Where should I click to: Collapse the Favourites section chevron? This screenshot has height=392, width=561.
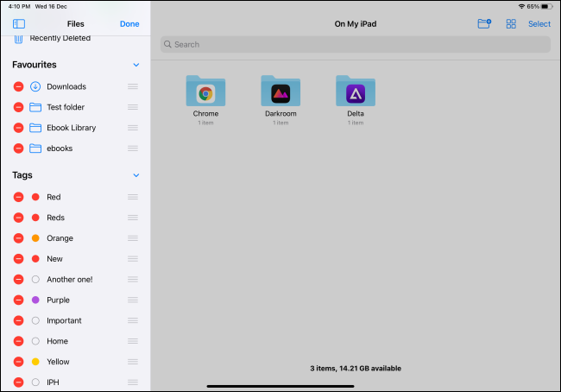pyautogui.click(x=136, y=65)
